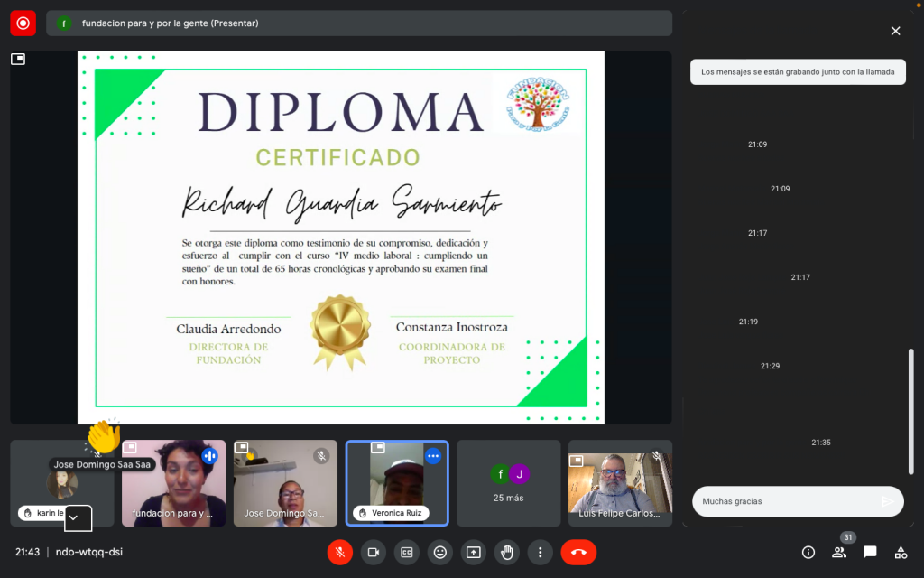Toggle the camera on or off
Image resolution: width=924 pixels, height=578 pixels.
coord(374,552)
